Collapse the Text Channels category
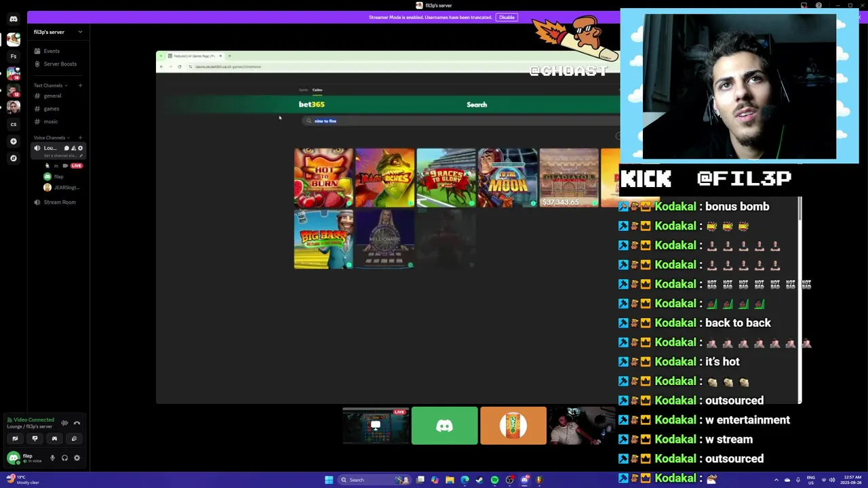This screenshot has width=868, height=488. click(50, 85)
